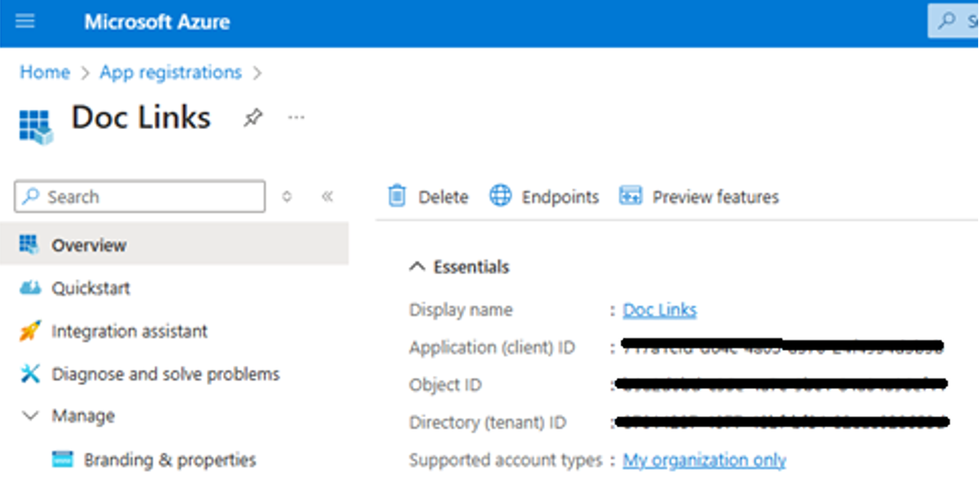Viewport: 980px width, 502px height.
Task: Click the Branding & properties icon
Action: (x=63, y=460)
